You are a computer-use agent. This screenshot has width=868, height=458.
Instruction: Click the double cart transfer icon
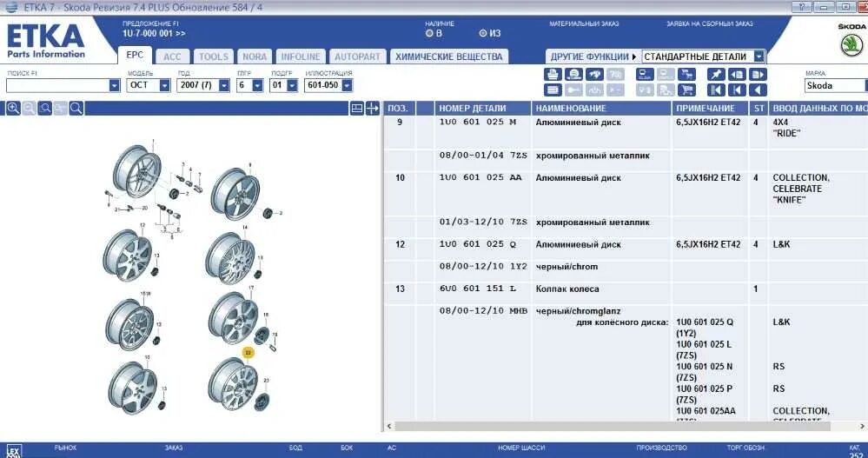click(x=687, y=74)
